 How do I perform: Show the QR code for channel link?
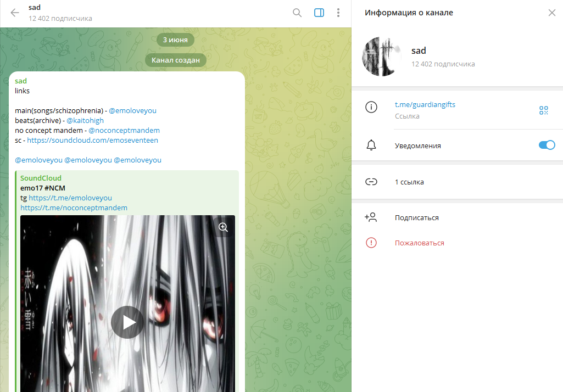coord(544,110)
